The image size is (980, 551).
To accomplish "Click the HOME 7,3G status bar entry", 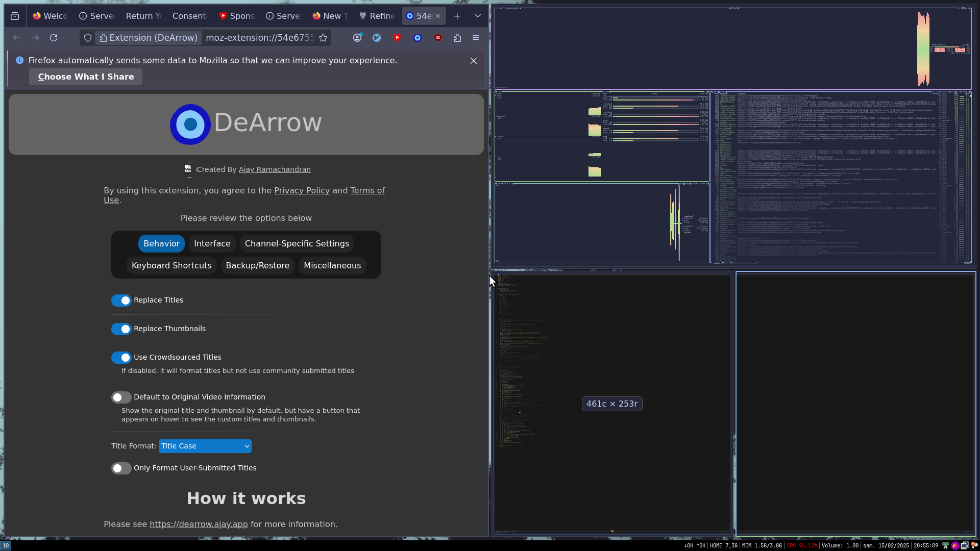I will click(x=724, y=546).
